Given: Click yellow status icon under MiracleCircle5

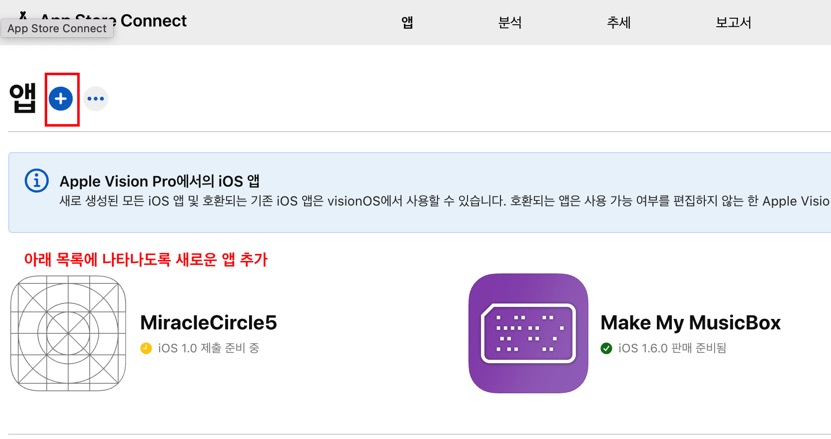Looking at the screenshot, I should coord(146,348).
